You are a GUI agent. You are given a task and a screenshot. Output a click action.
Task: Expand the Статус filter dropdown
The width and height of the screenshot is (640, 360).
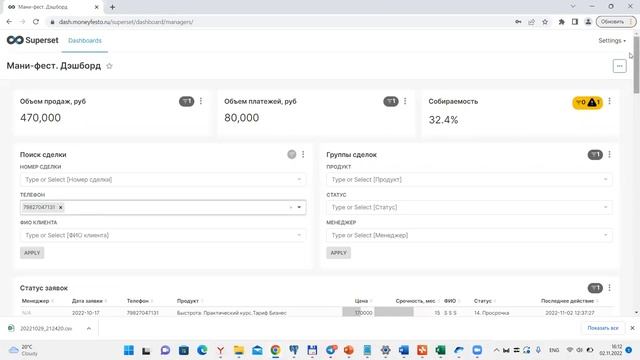coord(605,207)
